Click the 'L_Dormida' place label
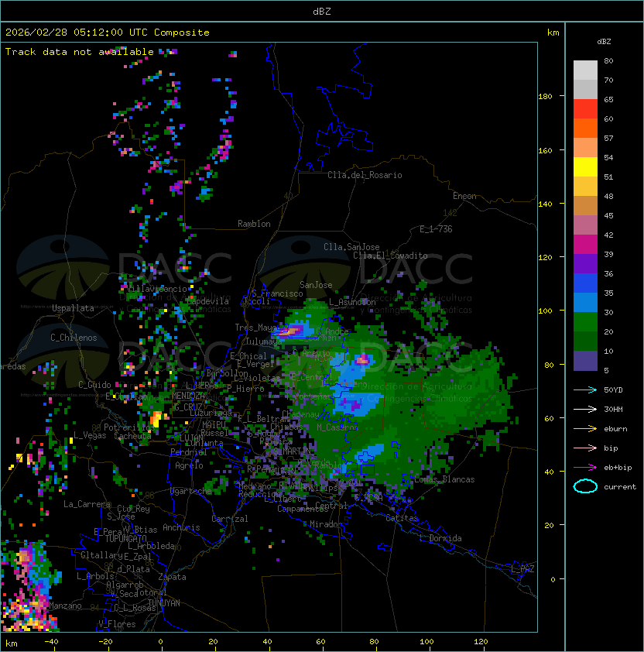This screenshot has width=644, height=652. click(440, 538)
